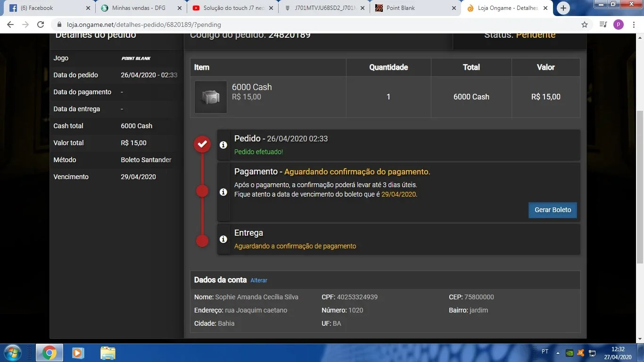Open the Chrome three-dot menu
Screen dimensions: 644x362
634,25
